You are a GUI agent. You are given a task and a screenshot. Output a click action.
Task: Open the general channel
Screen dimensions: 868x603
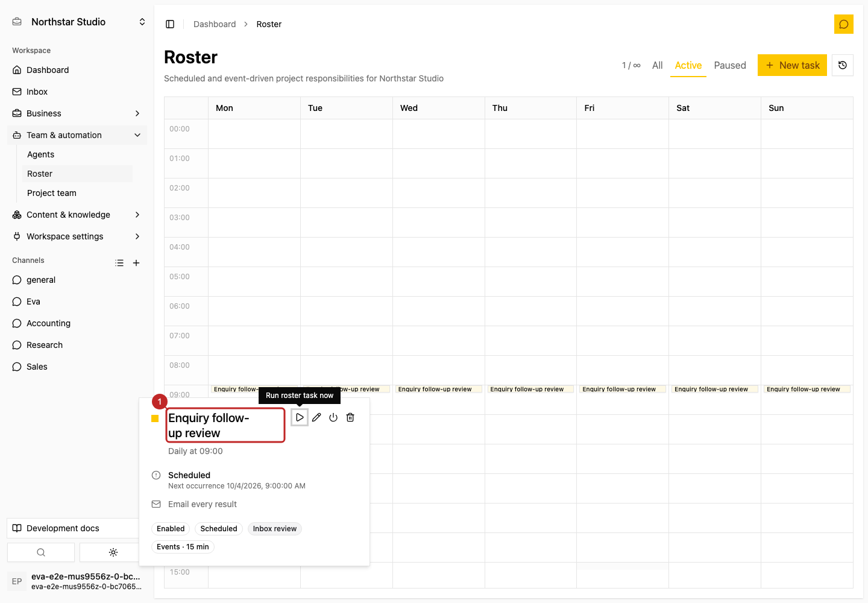click(x=77, y=280)
